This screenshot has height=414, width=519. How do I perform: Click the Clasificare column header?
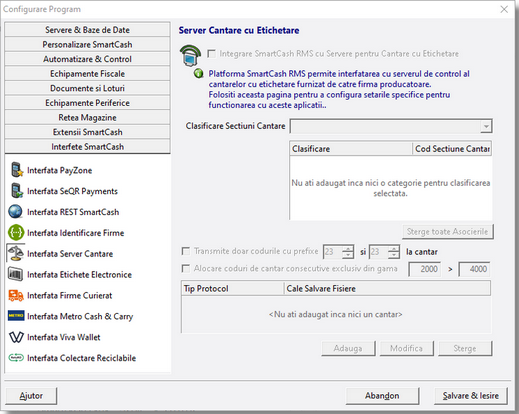351,149
